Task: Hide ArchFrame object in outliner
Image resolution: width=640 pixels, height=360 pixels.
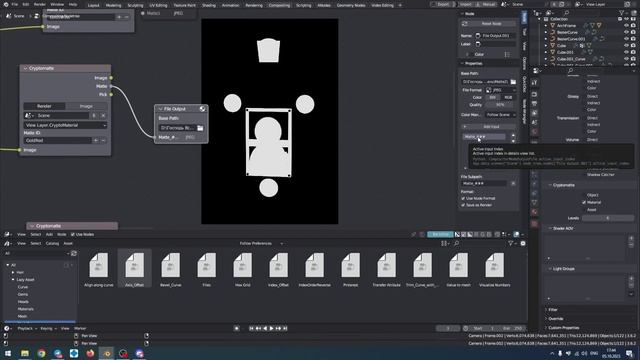Action: (627, 25)
